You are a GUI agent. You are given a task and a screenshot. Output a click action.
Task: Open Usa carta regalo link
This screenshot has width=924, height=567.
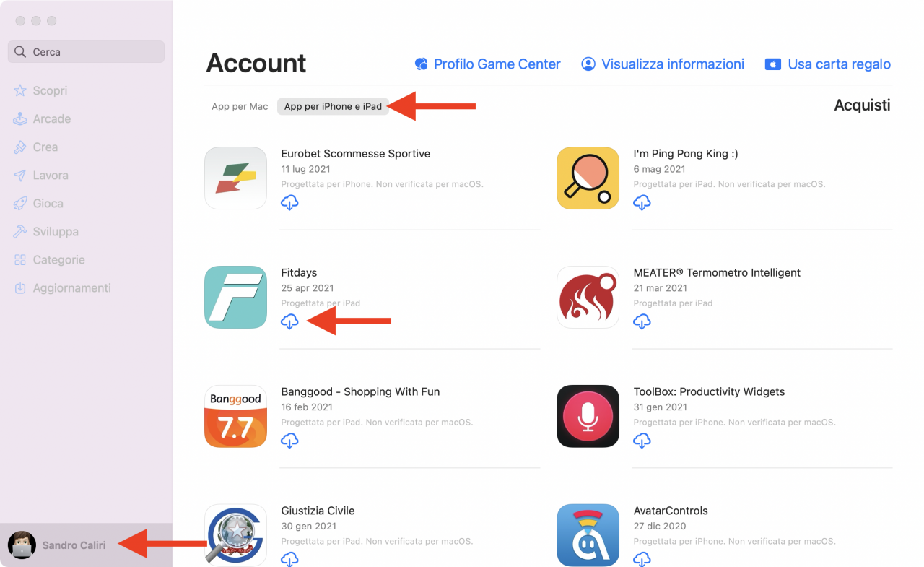coord(828,64)
